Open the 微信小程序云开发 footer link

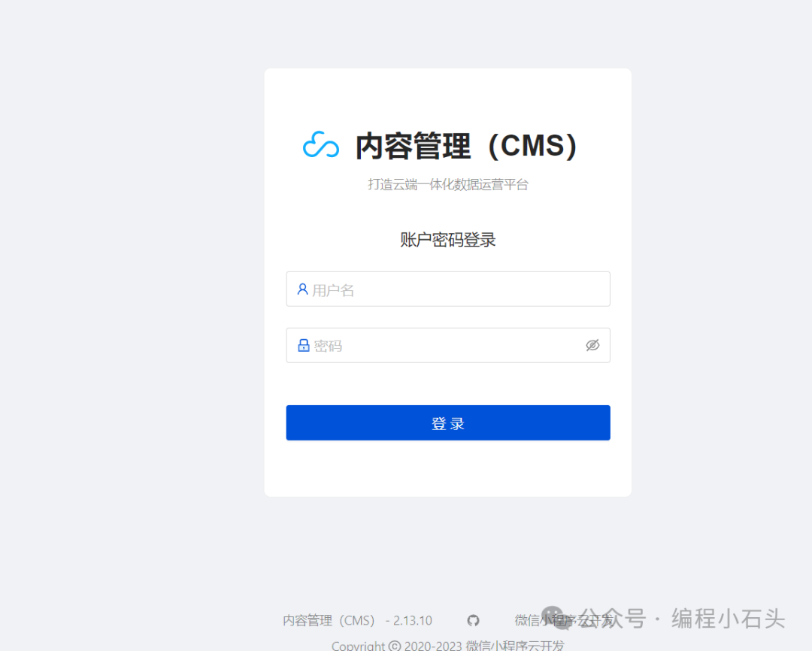coord(564,620)
